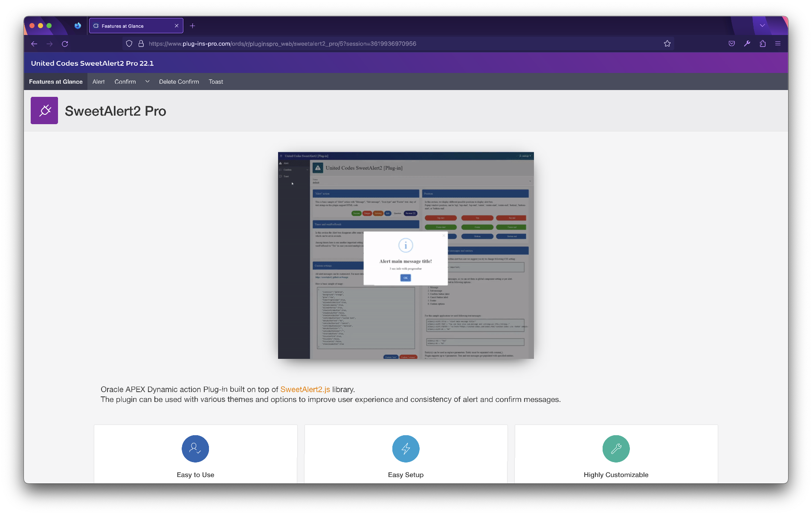Click the Highly Customizable wrench icon
812x515 pixels.
coord(616,449)
